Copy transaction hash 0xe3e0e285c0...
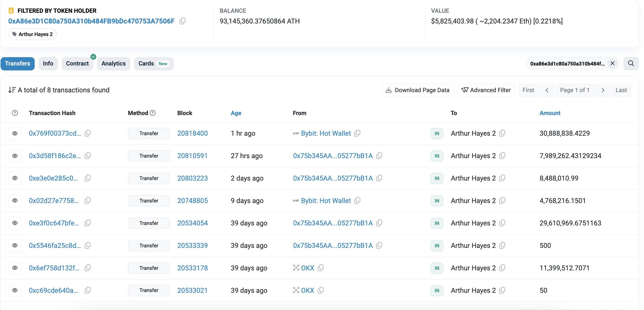 pos(88,178)
